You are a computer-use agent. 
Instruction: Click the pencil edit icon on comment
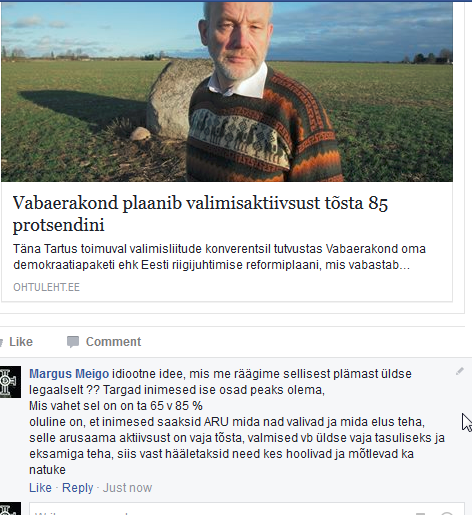(460, 371)
